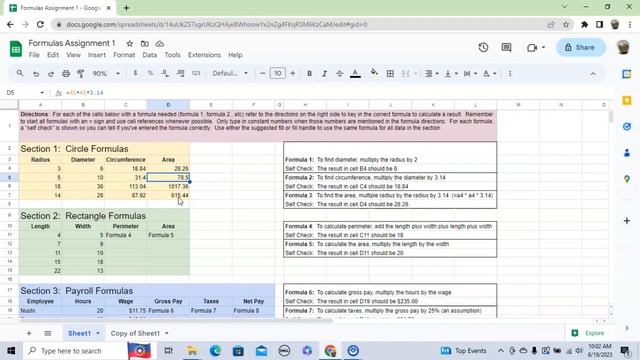Open the Edit menu
Viewport: 640px width, 360px height.
53,55
